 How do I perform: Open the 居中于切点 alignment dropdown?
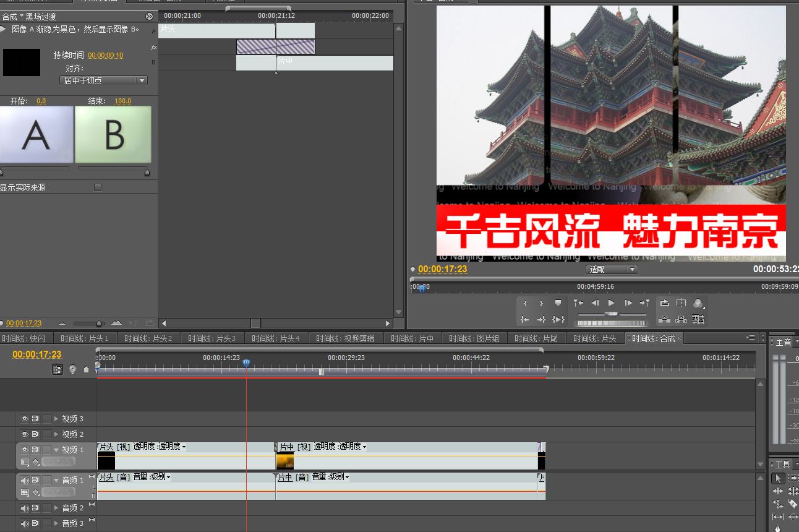point(104,80)
